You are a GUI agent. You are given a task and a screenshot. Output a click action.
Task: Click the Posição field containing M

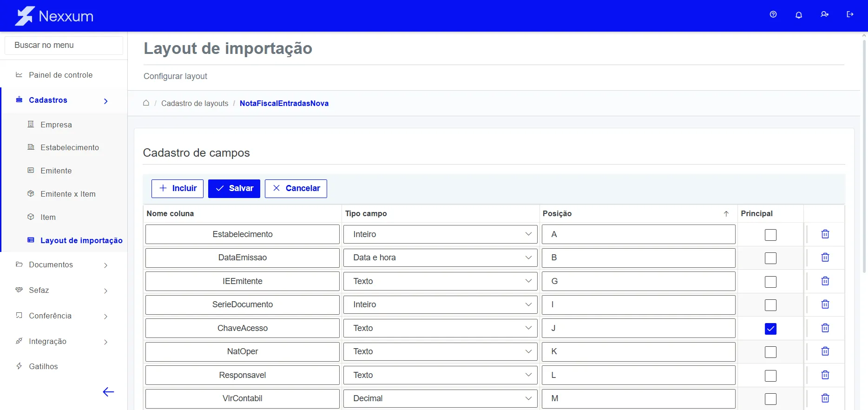click(x=638, y=398)
